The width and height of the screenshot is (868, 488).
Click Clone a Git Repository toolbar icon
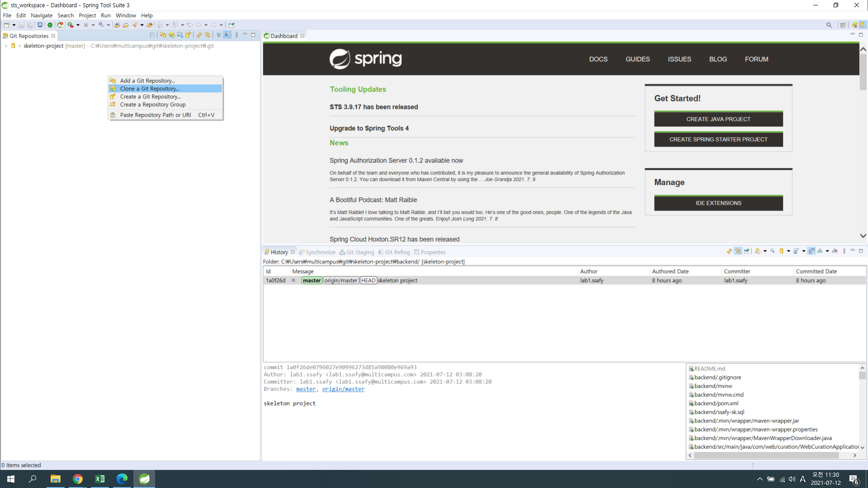(x=171, y=35)
